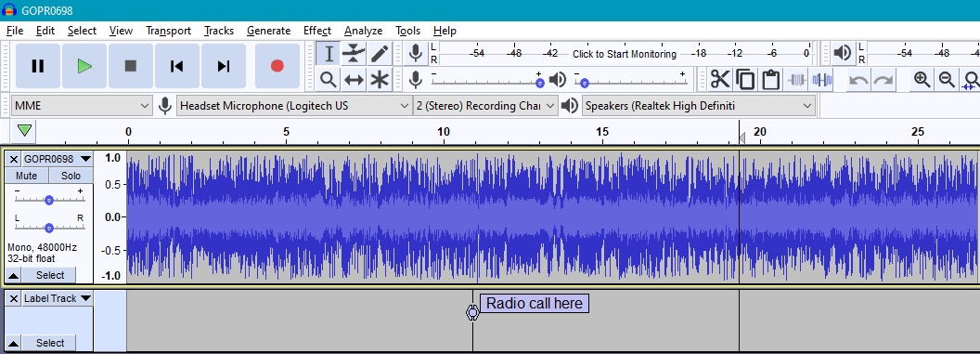Viewport: 980px width, 354px height.
Task: Click Select button on Label Track
Action: (x=49, y=343)
